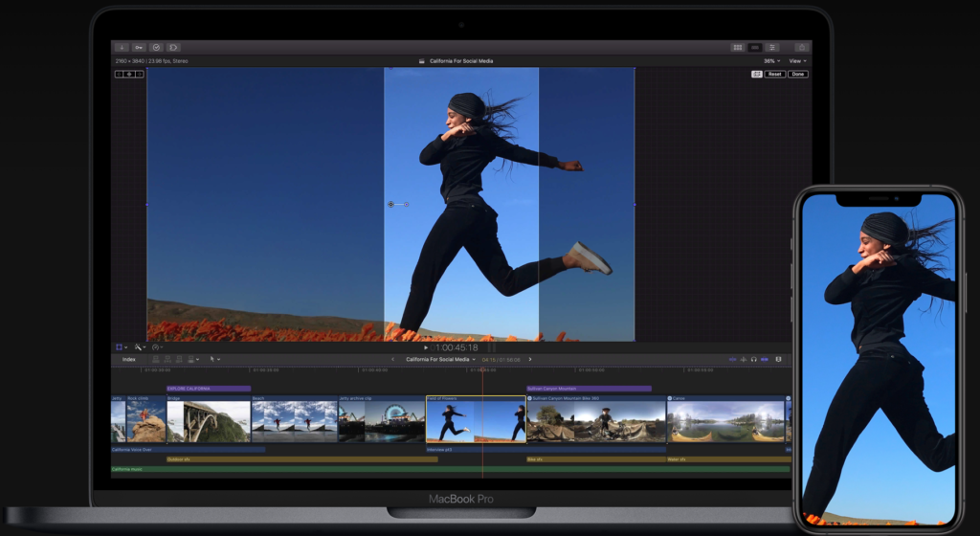Click the crop position handle on canvas

(x=390, y=204)
